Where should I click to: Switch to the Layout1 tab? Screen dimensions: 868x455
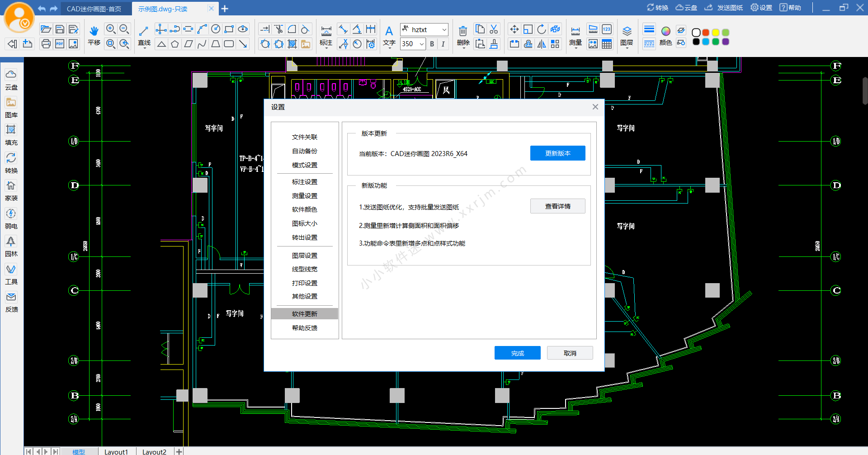point(116,451)
